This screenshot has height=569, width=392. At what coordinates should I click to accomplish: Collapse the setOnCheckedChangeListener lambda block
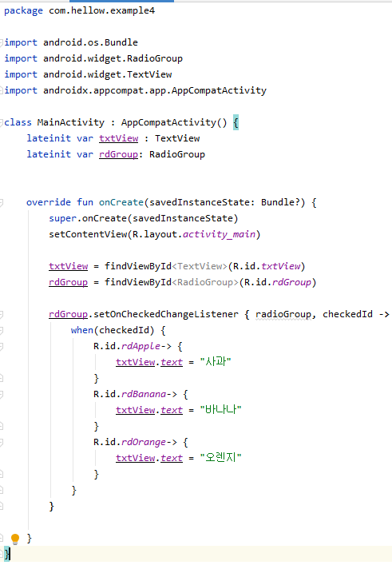(2, 314)
